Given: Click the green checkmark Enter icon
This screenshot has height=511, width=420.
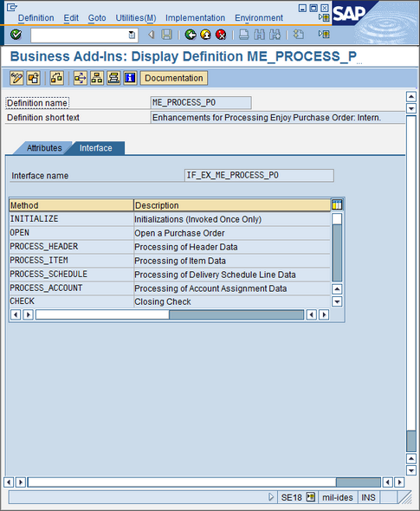Looking at the screenshot, I should click(x=16, y=35).
